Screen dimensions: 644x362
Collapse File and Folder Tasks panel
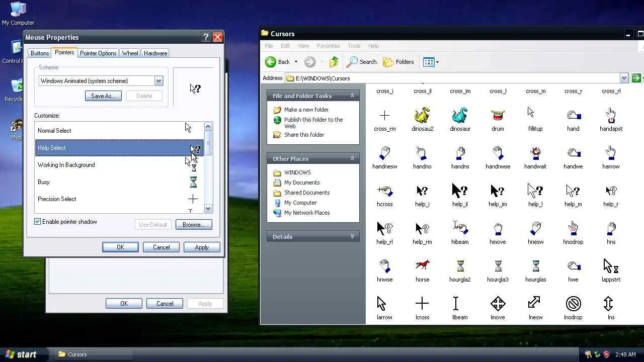click(352, 96)
